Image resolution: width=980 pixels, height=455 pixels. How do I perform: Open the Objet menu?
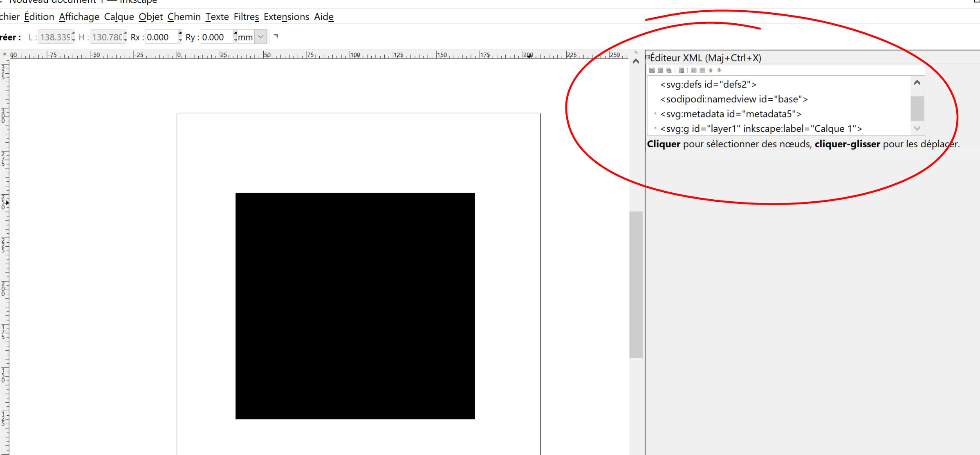[150, 17]
